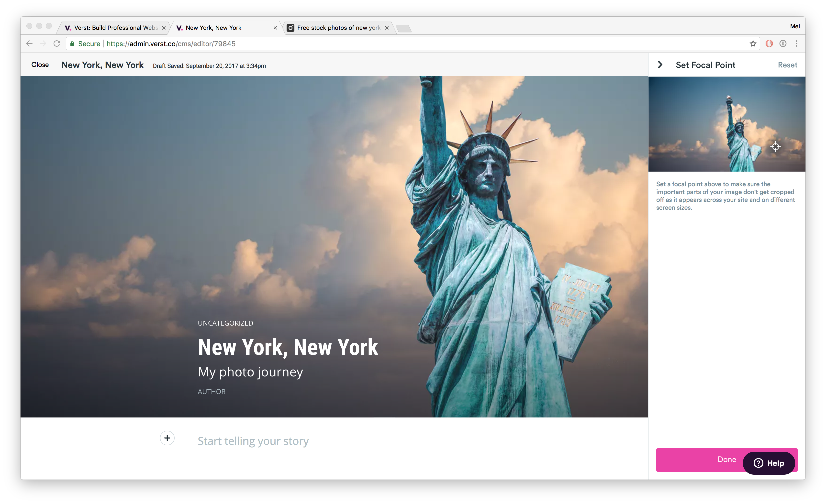Open a new browser tab
The height and width of the screenshot is (504, 826).
tap(403, 29)
